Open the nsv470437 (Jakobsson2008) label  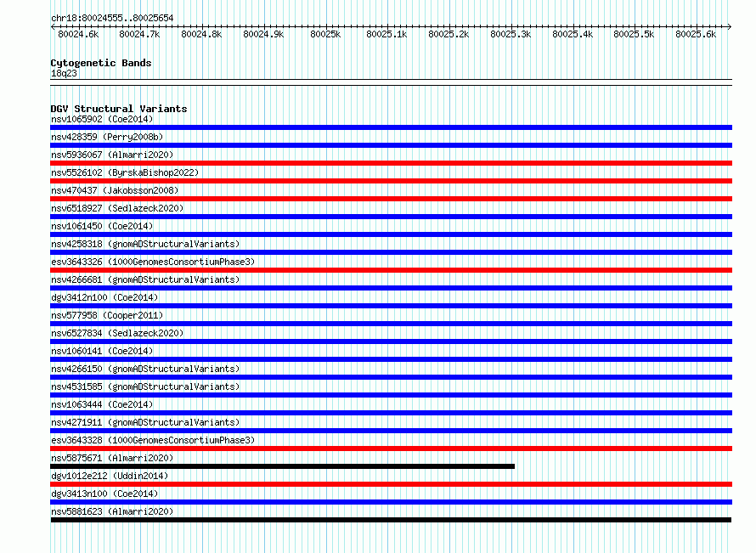(115, 190)
